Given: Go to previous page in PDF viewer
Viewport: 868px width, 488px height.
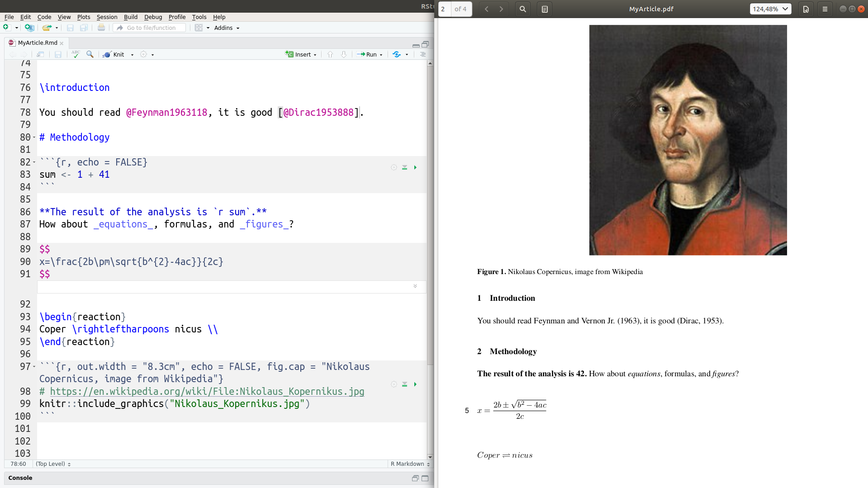Looking at the screenshot, I should 487,9.
